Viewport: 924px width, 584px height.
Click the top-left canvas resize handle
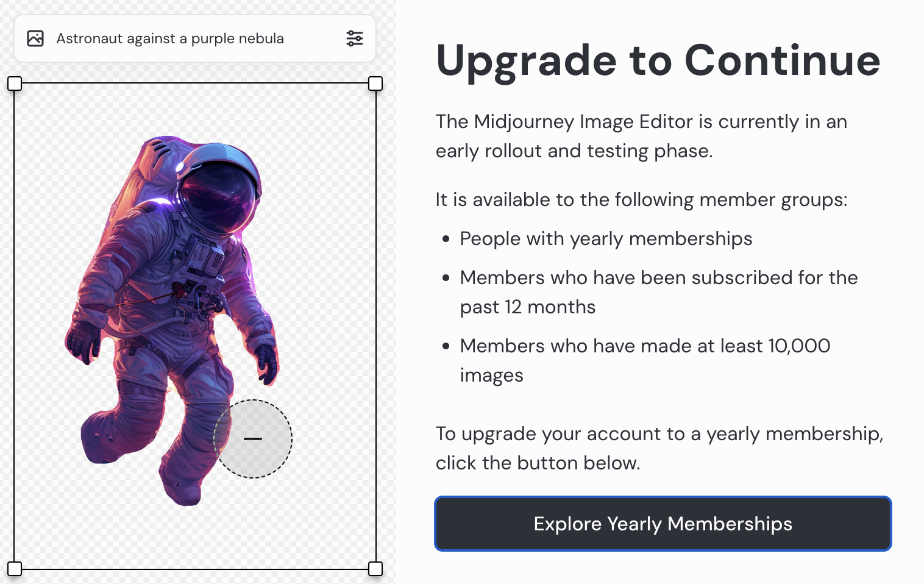15,84
